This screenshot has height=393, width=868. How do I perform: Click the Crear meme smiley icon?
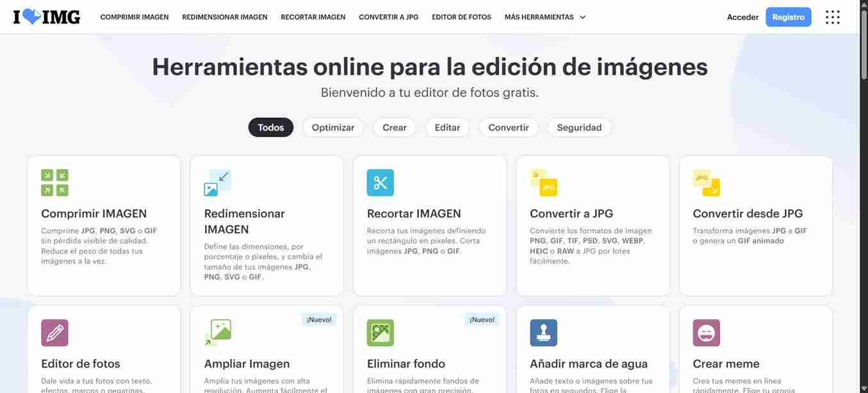[x=707, y=333]
